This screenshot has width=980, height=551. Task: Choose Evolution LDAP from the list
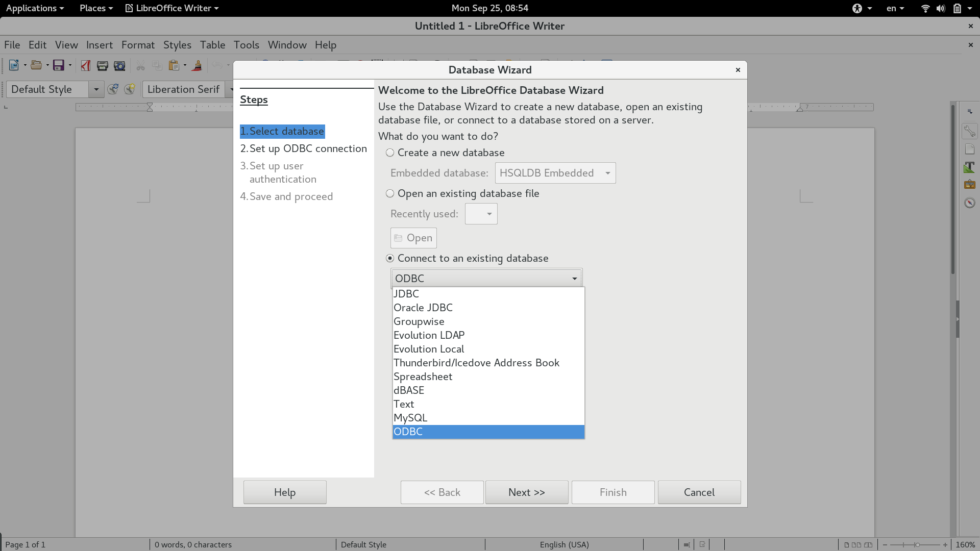point(488,335)
